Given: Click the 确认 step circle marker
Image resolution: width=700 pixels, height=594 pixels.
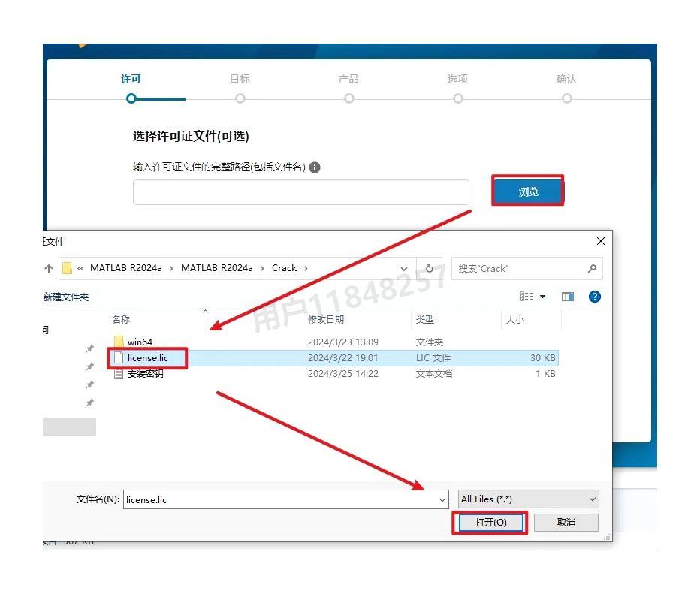Looking at the screenshot, I should (567, 98).
